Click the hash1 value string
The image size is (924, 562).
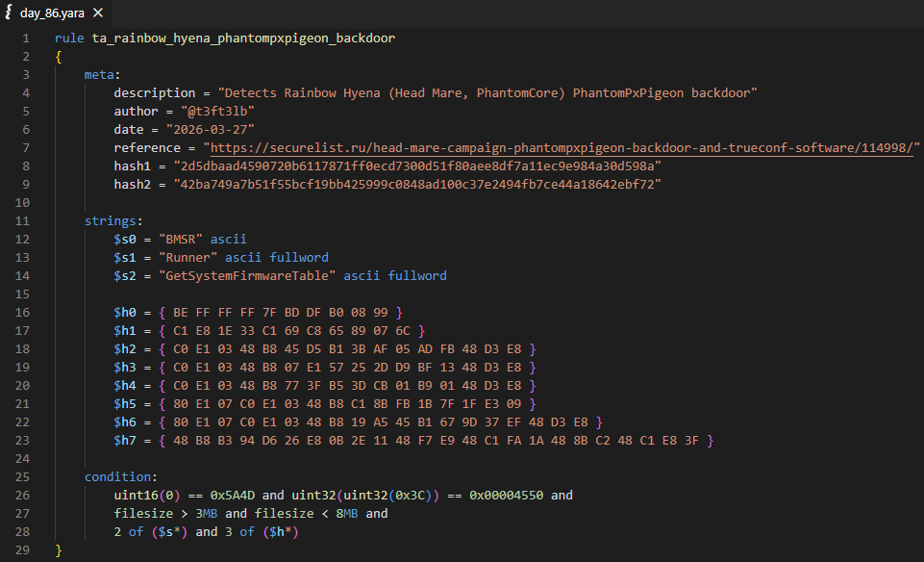417,166
